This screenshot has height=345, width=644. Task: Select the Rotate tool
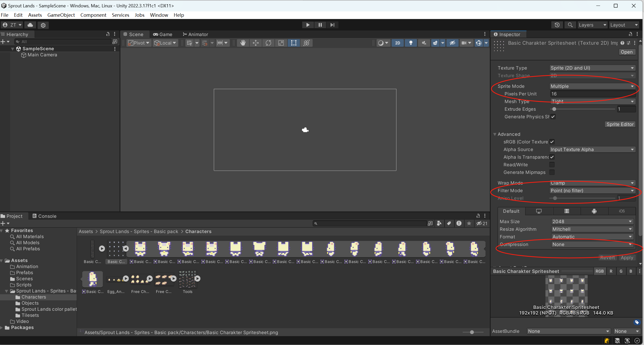268,43
